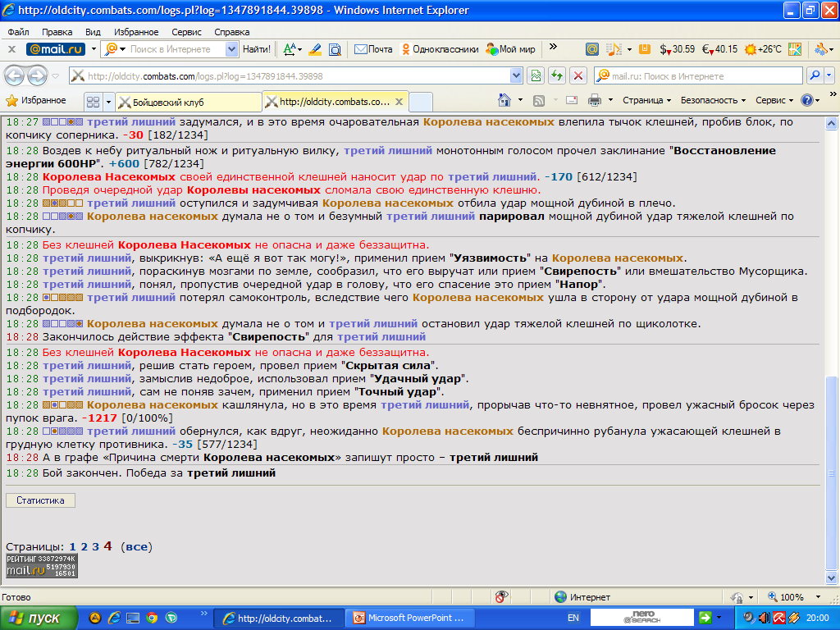
Task: Click the maps icon in toolbar
Action: [795, 49]
